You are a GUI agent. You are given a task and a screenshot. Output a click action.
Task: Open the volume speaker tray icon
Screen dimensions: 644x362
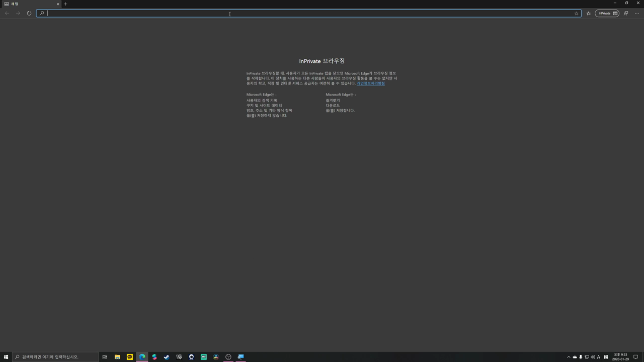(x=593, y=357)
